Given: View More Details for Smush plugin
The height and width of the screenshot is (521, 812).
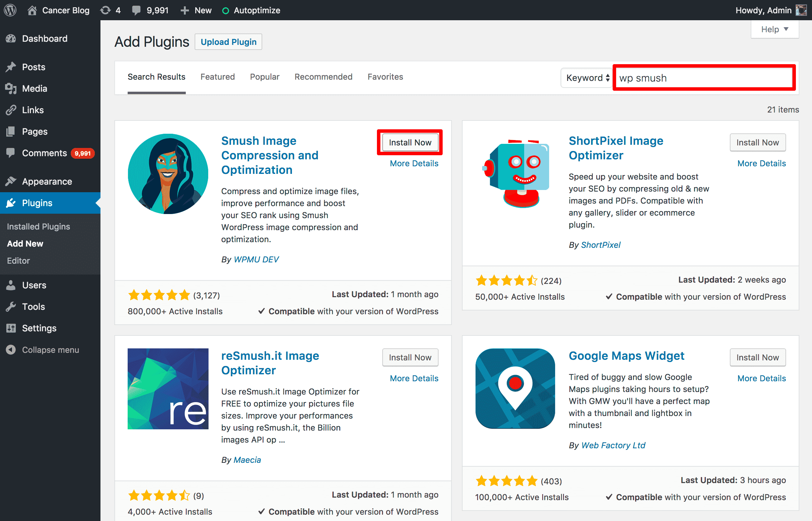Looking at the screenshot, I should [414, 163].
